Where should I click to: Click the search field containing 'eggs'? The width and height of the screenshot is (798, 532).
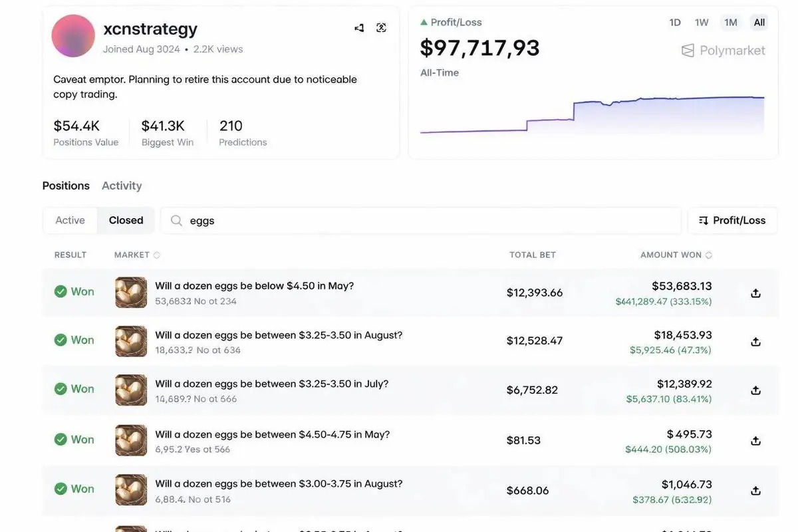[421, 221]
